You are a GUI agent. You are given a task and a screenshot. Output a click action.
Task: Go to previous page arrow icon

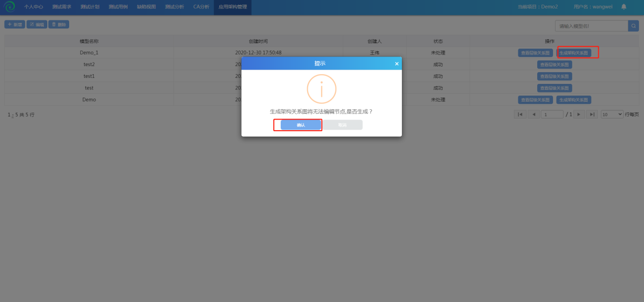pyautogui.click(x=534, y=114)
